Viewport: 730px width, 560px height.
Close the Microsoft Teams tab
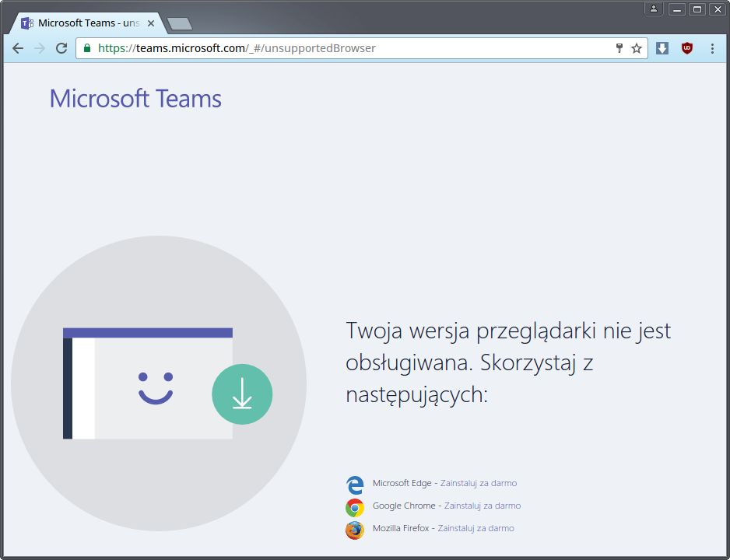tap(151, 23)
